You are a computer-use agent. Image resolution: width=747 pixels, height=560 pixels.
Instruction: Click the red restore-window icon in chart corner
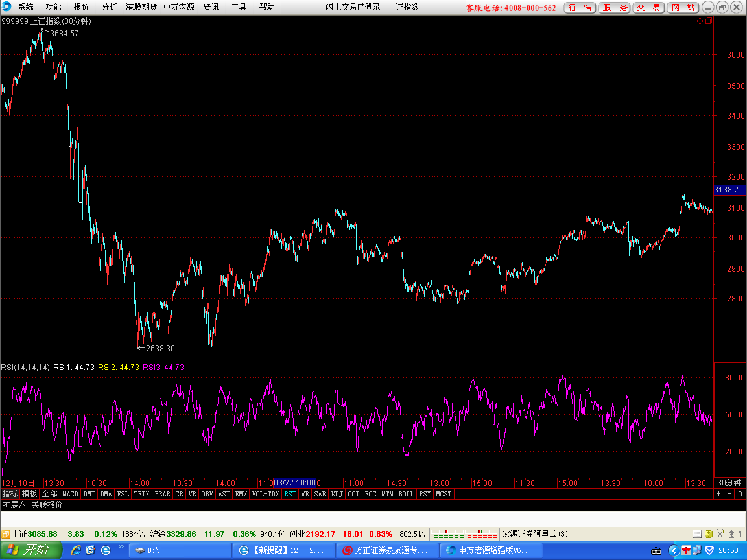(x=709, y=21)
